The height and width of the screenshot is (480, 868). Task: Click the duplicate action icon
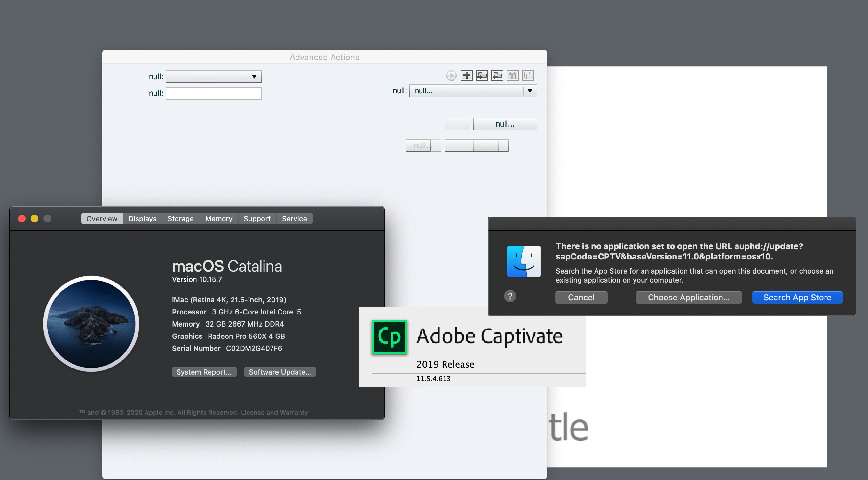pos(528,75)
